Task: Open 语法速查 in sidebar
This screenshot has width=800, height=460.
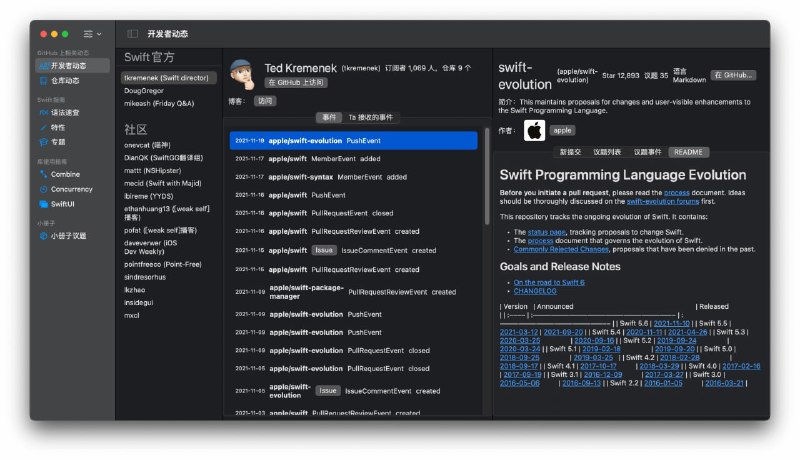Action: [x=72, y=112]
